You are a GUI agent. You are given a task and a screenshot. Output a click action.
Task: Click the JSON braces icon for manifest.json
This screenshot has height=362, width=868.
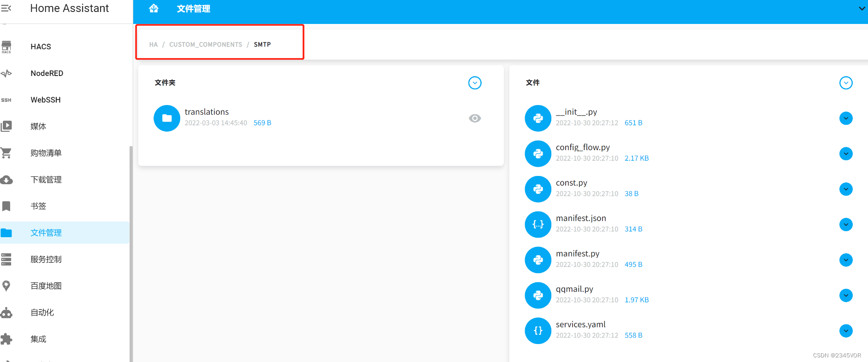(x=538, y=225)
